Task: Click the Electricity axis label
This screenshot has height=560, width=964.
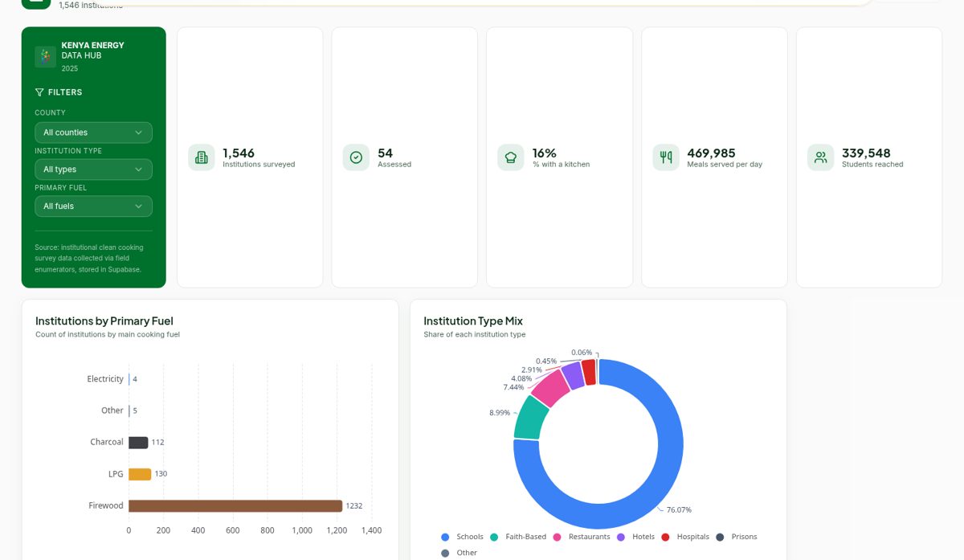Action: (x=105, y=379)
